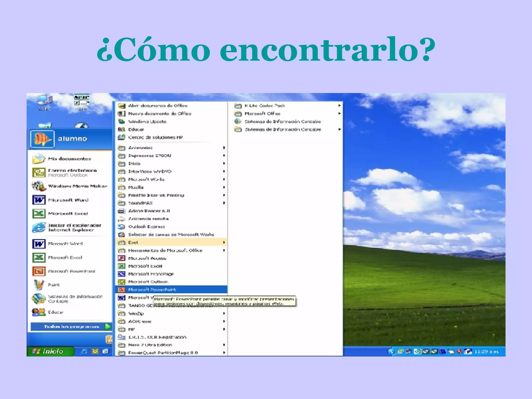This screenshot has width=532, height=399.
Task: Click Asistencia remota entry
Action: coord(171,219)
